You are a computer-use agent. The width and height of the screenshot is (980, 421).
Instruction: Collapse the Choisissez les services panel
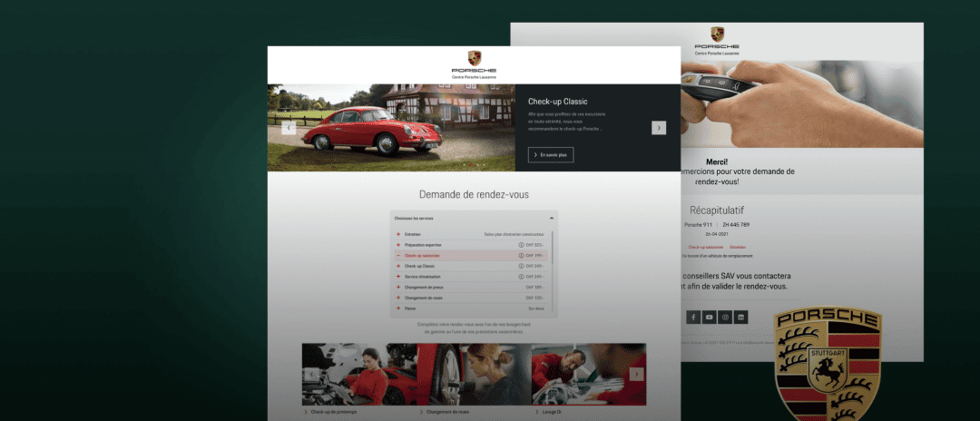(x=551, y=219)
